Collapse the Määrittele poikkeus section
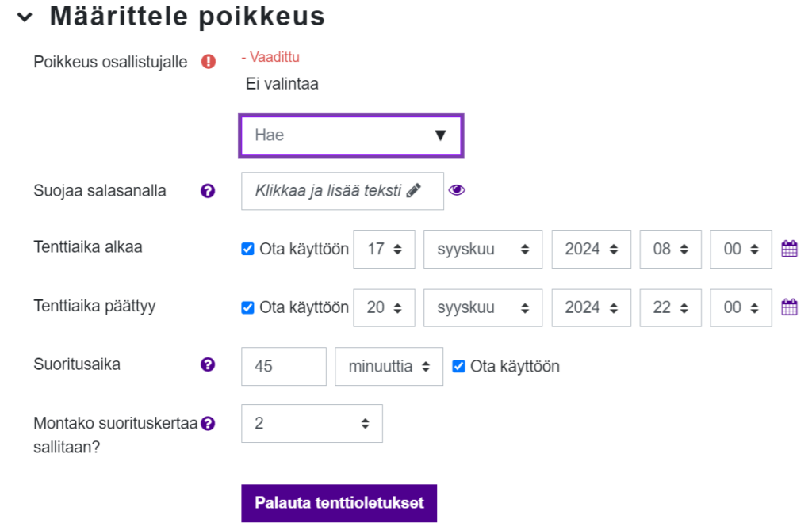 [x=25, y=17]
